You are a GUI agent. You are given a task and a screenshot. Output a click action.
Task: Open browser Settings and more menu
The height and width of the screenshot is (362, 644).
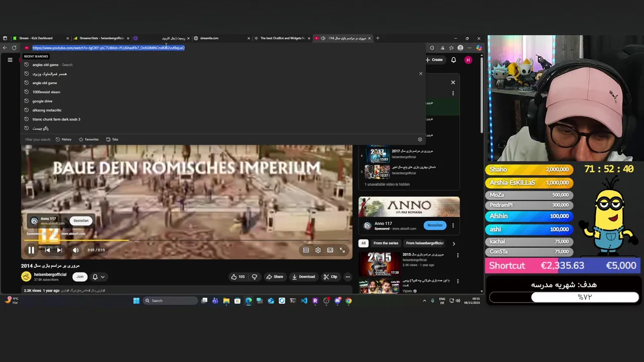point(469,48)
